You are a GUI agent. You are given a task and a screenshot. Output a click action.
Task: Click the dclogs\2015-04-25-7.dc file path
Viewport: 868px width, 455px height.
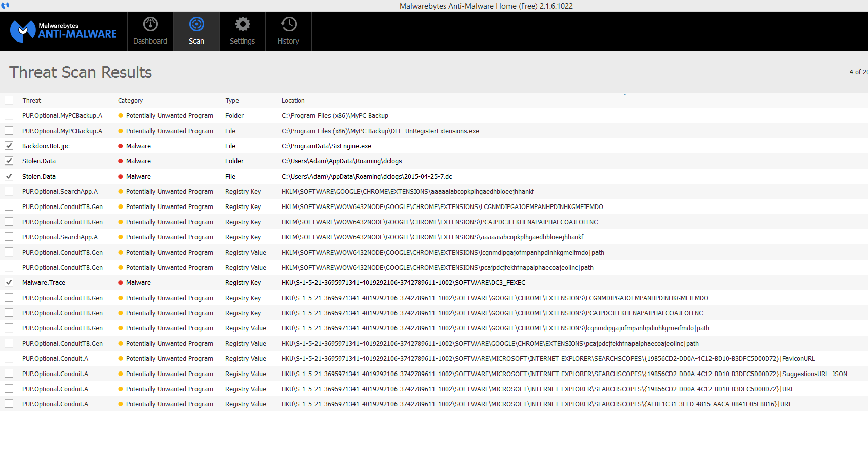(x=367, y=177)
